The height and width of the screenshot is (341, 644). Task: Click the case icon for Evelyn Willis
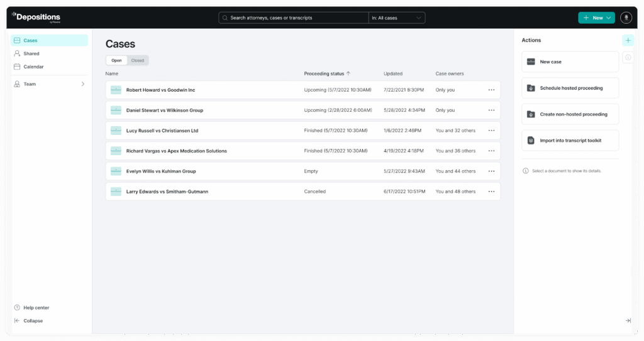pos(116,171)
